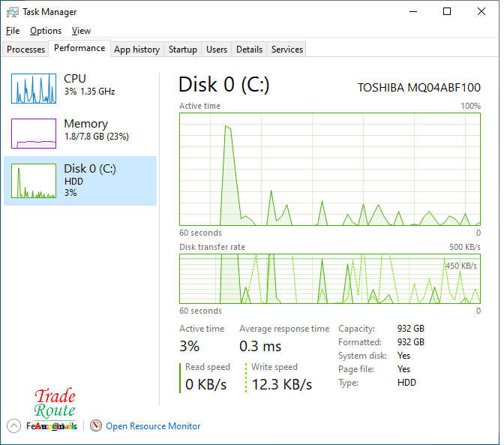Click the Disk transfer rate graph
The height and width of the screenshot is (445, 504).
[330, 278]
